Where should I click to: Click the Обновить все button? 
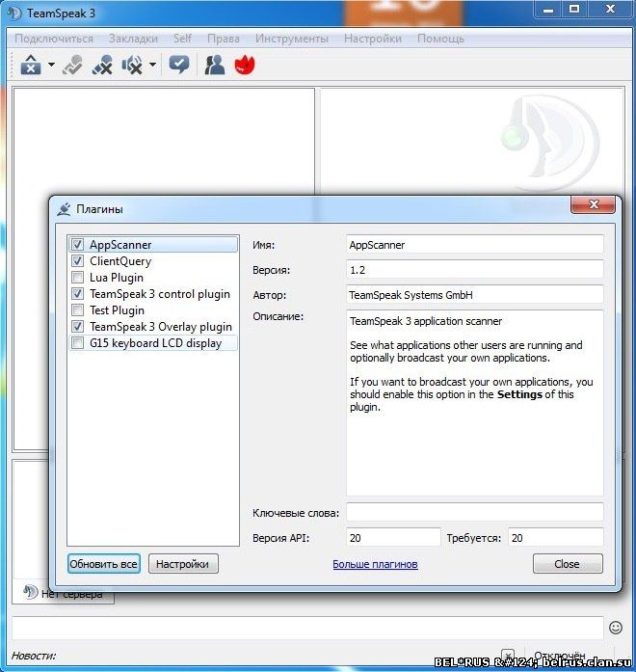click(x=104, y=564)
